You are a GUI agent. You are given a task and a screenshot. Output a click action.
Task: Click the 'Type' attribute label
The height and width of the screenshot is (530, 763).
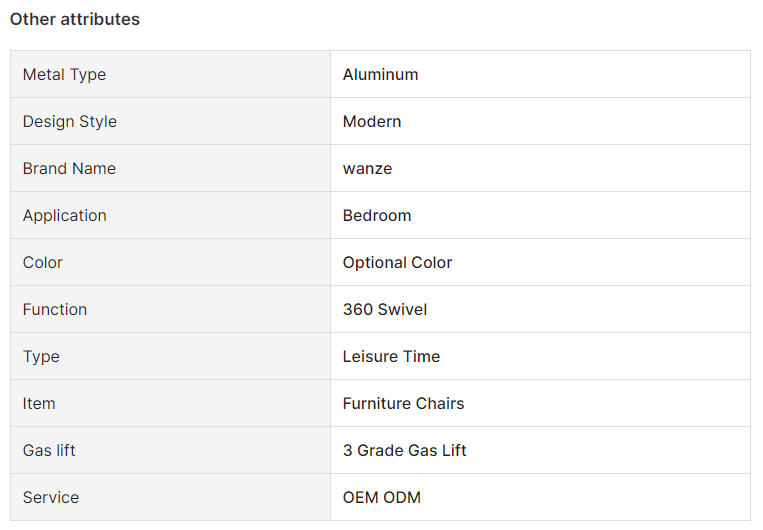pos(41,357)
